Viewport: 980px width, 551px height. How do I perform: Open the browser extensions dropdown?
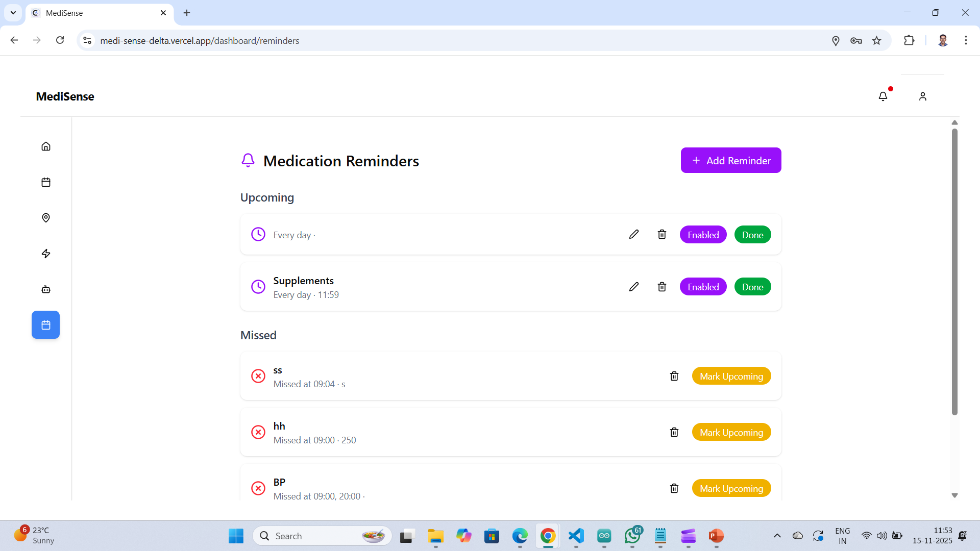tap(910, 40)
